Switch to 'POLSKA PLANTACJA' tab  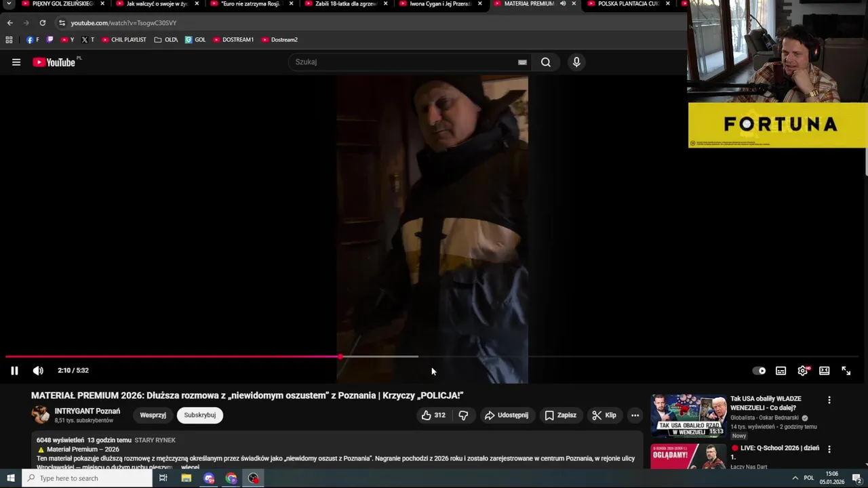coord(627,4)
